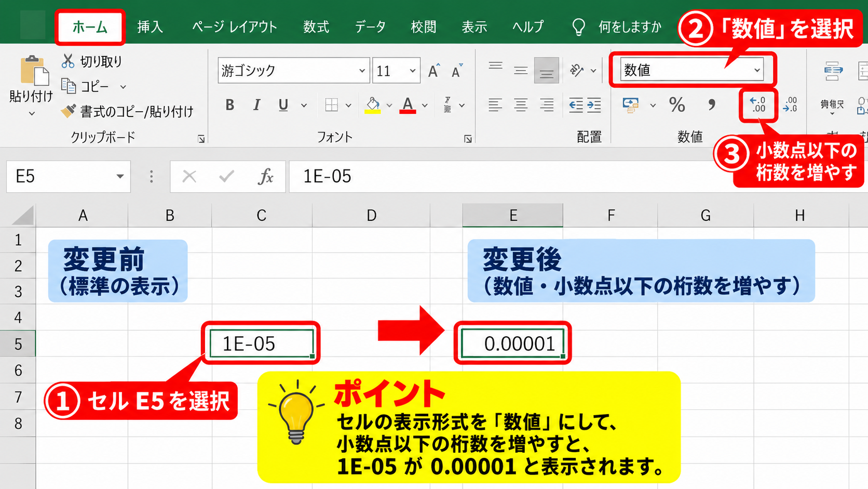This screenshot has height=489, width=868.
Task: Align text left
Action: coord(495,105)
